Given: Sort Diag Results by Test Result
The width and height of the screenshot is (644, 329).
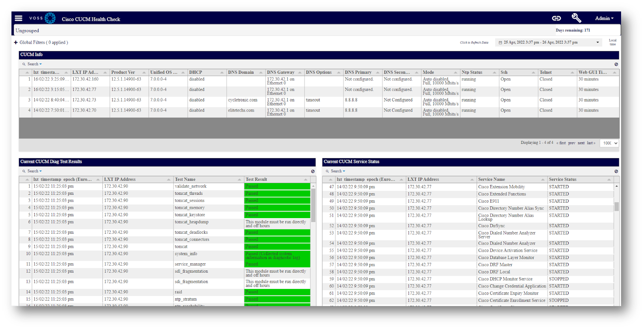Looking at the screenshot, I should point(277,179).
